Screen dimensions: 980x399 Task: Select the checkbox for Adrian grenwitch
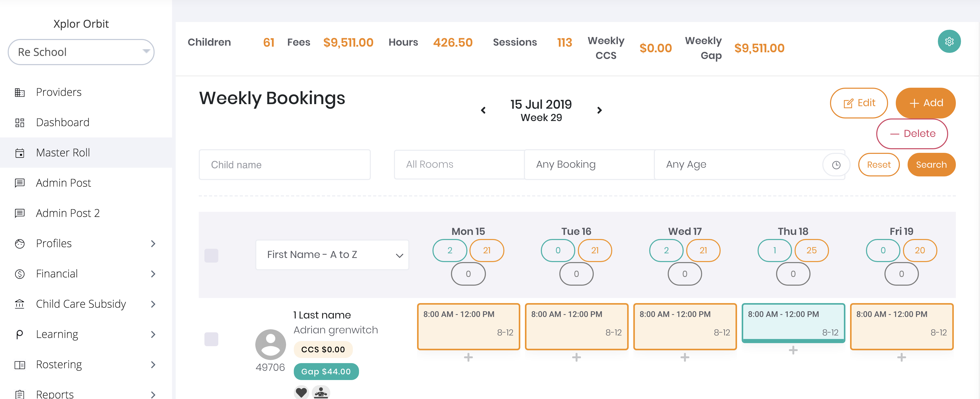211,339
